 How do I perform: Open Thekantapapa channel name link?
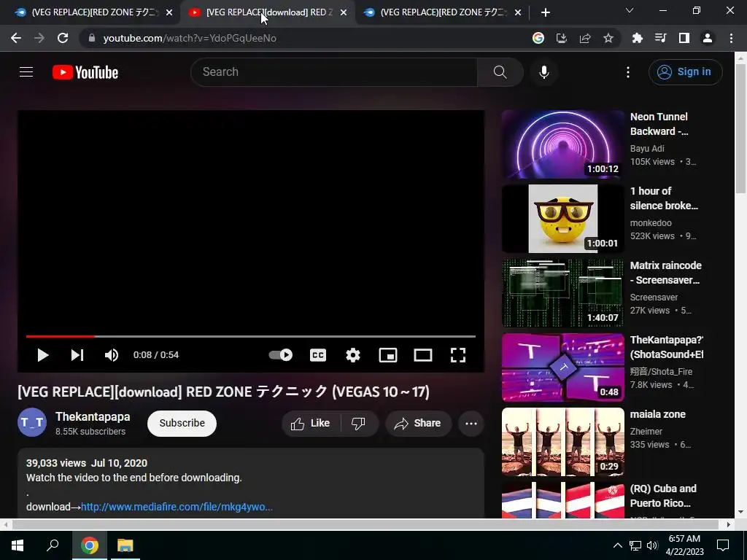click(x=93, y=416)
